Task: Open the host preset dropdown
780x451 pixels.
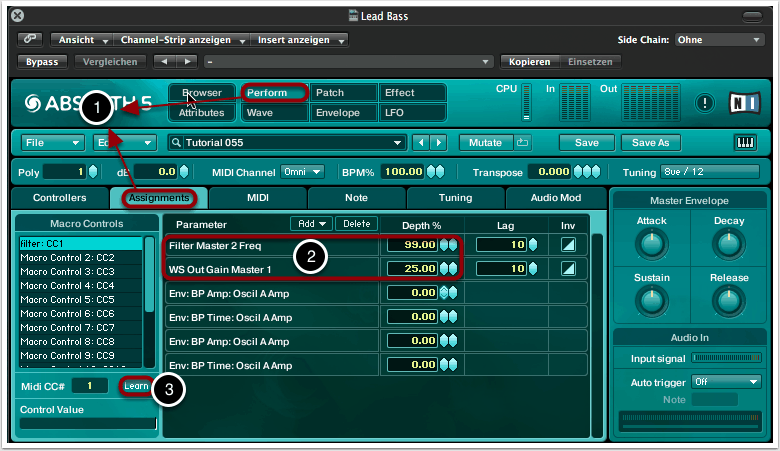Action: [347, 62]
